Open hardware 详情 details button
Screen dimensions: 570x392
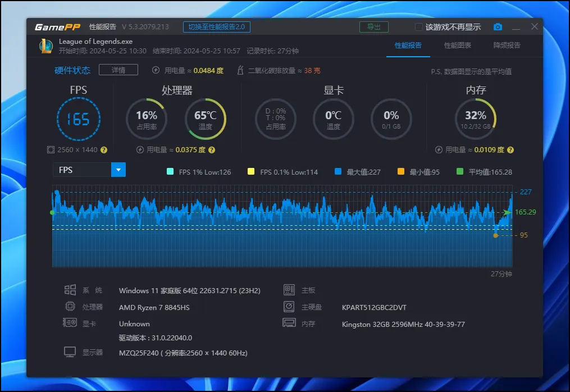(x=118, y=70)
